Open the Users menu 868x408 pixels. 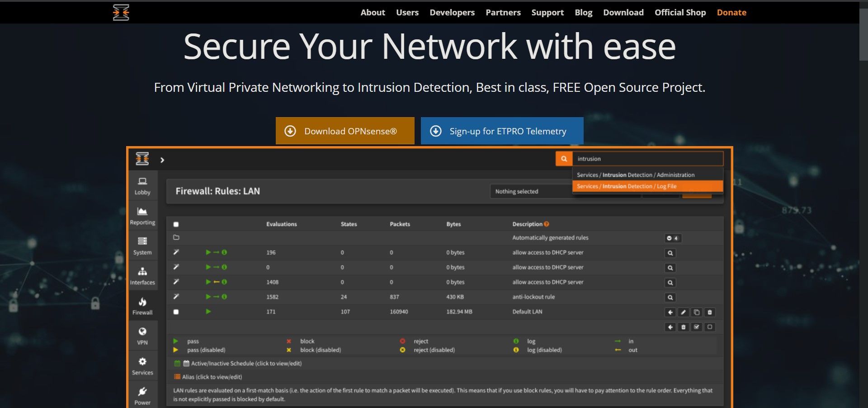click(407, 13)
